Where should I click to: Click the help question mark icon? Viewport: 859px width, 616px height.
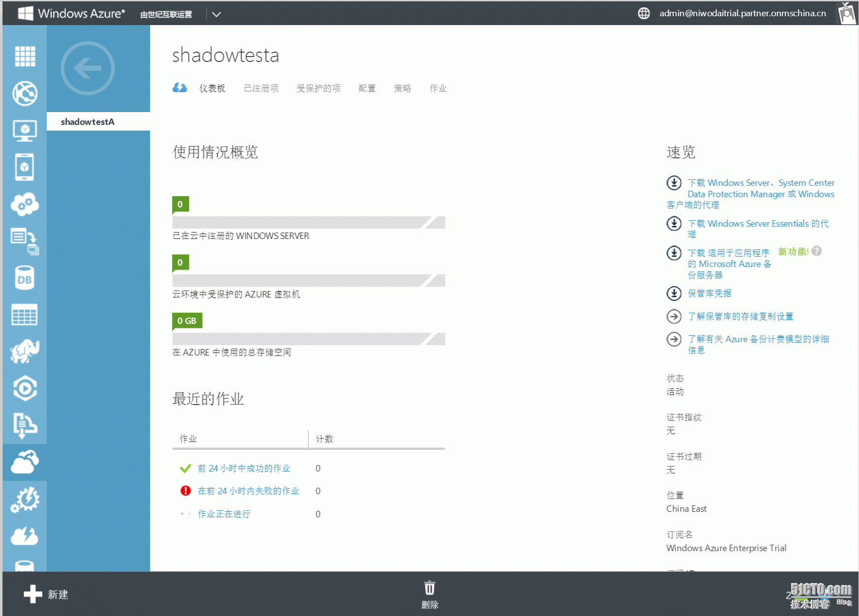tap(817, 251)
